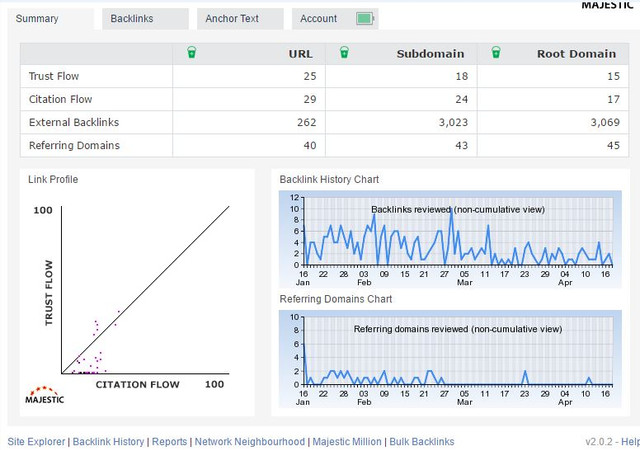640x450 pixels.
Task: Select the External Backlinks row label
Action: click(74, 122)
